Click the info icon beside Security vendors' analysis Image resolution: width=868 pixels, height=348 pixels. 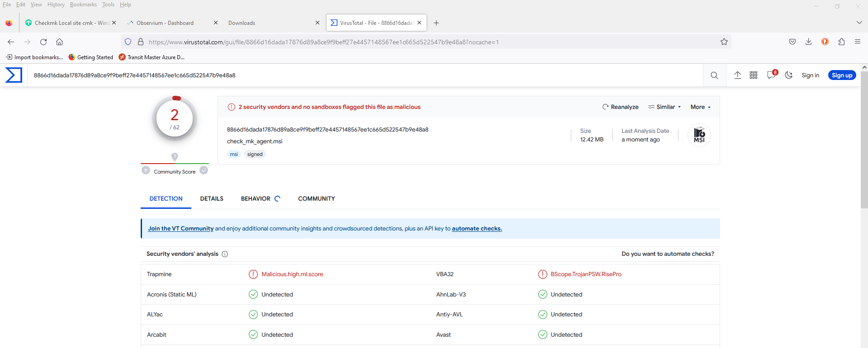point(225,254)
